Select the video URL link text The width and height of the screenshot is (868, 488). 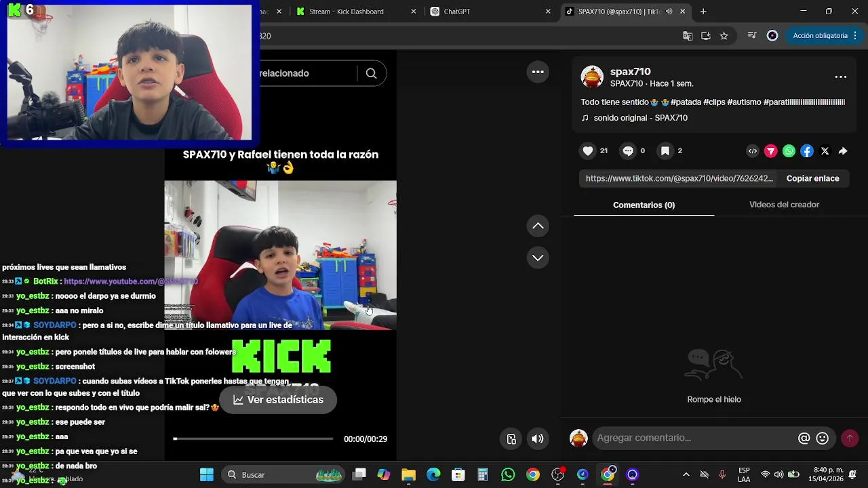679,178
